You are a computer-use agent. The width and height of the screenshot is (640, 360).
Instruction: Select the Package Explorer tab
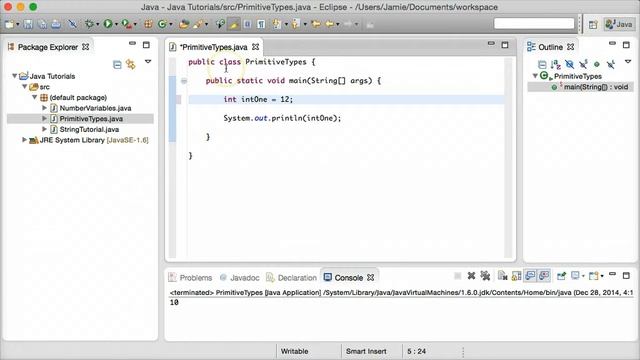[48, 47]
